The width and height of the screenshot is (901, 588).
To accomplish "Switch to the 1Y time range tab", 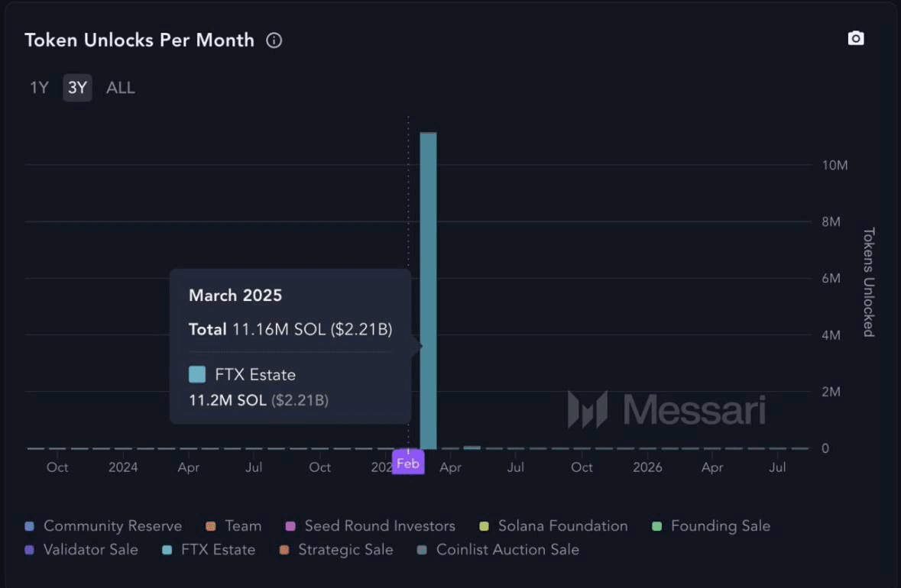I will pyautogui.click(x=37, y=87).
